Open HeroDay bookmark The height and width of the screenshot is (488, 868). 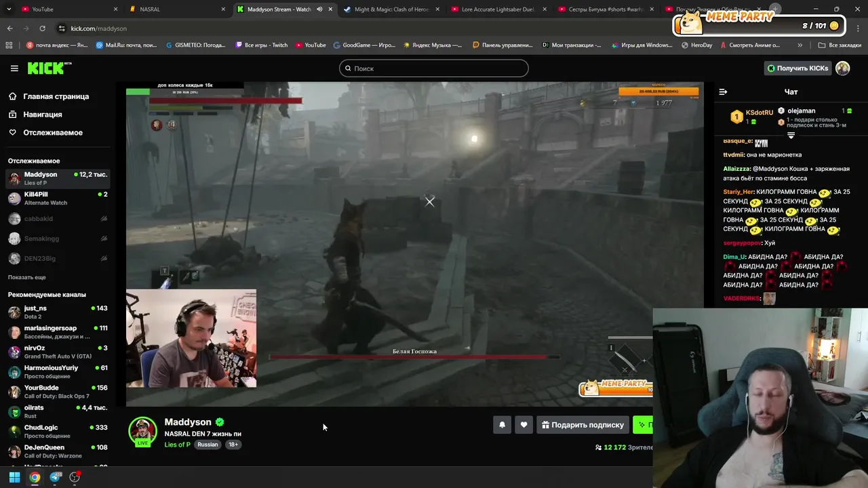(696, 45)
